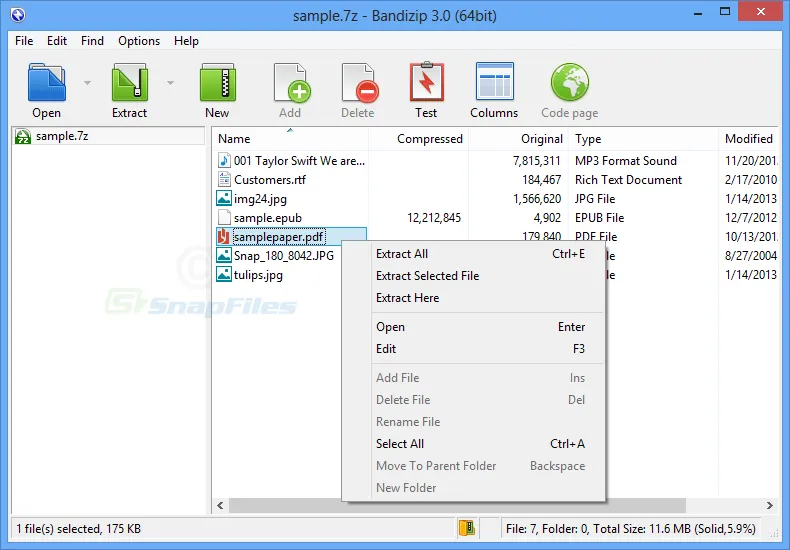Select the samplepaper.pdf file name

[x=279, y=237]
